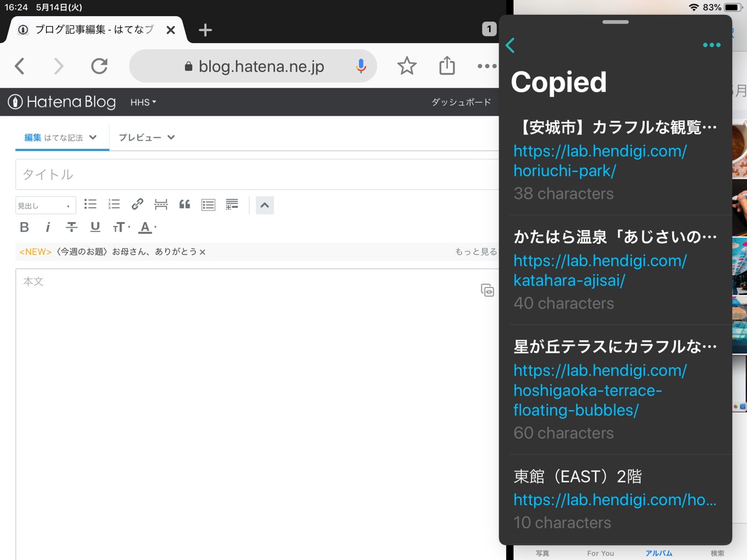The image size is (747, 560).
Task: Insert the read-more break icon
Action: click(161, 204)
